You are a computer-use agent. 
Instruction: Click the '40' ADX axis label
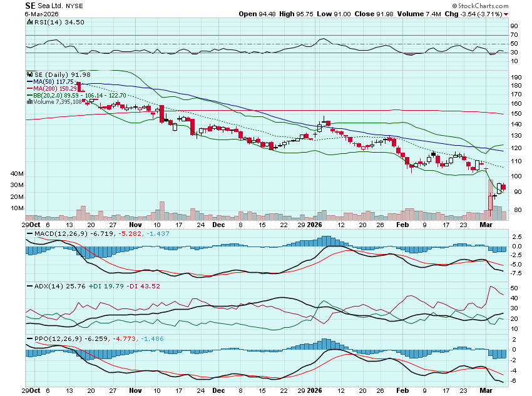514,298
